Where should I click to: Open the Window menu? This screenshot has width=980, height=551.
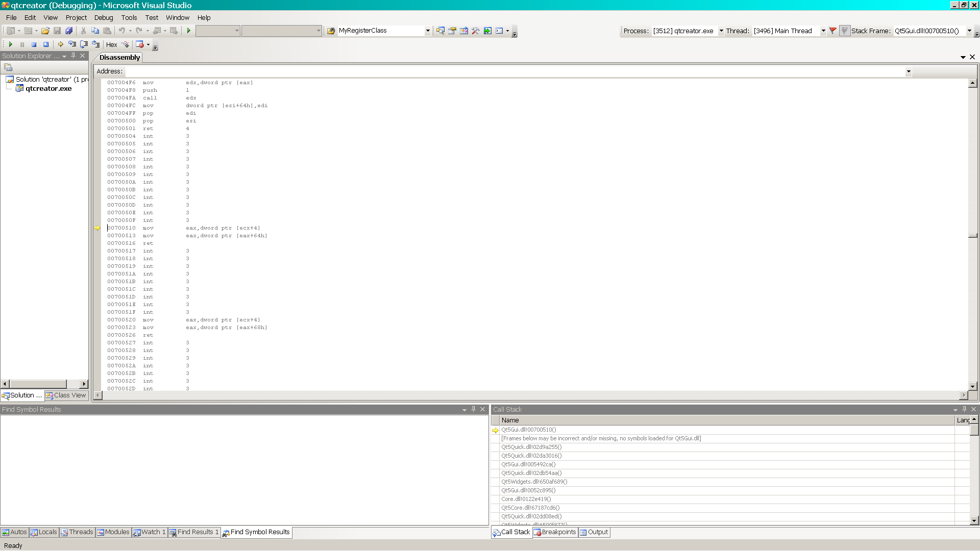point(178,17)
